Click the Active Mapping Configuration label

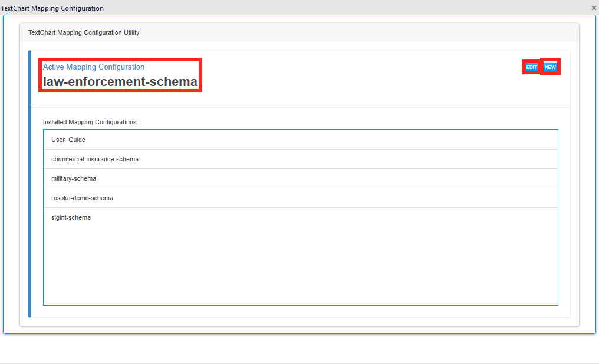click(x=94, y=67)
